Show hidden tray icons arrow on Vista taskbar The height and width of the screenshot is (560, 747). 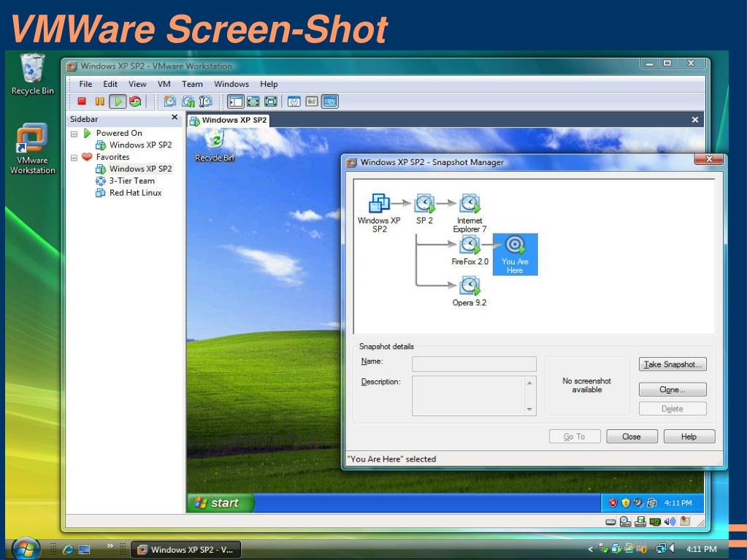coord(591,549)
